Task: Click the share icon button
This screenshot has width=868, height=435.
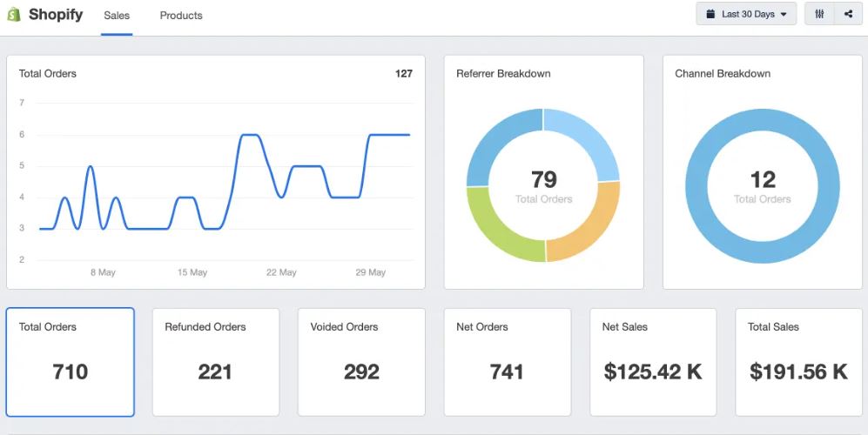Action: coord(849,15)
